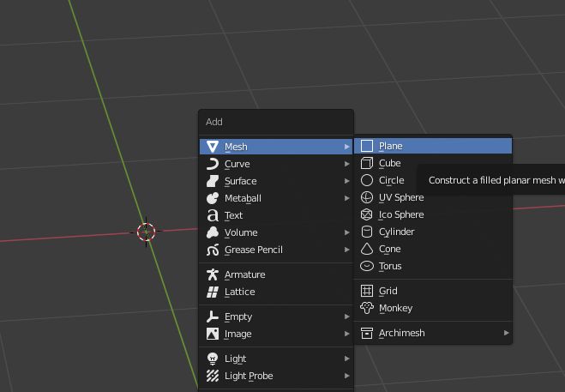Click the Cylinder icon
The image size is (565, 392).
367,232
